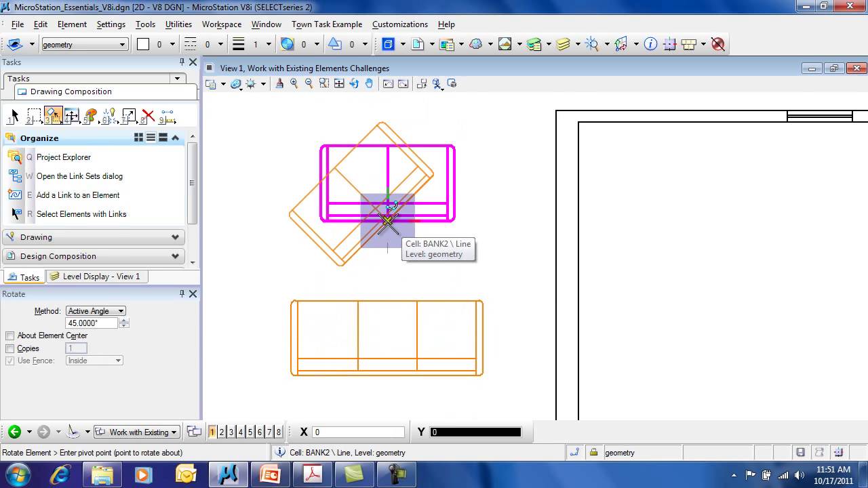Switch Organize task list to icon layout
This screenshot has width=868, height=488.
(139, 138)
